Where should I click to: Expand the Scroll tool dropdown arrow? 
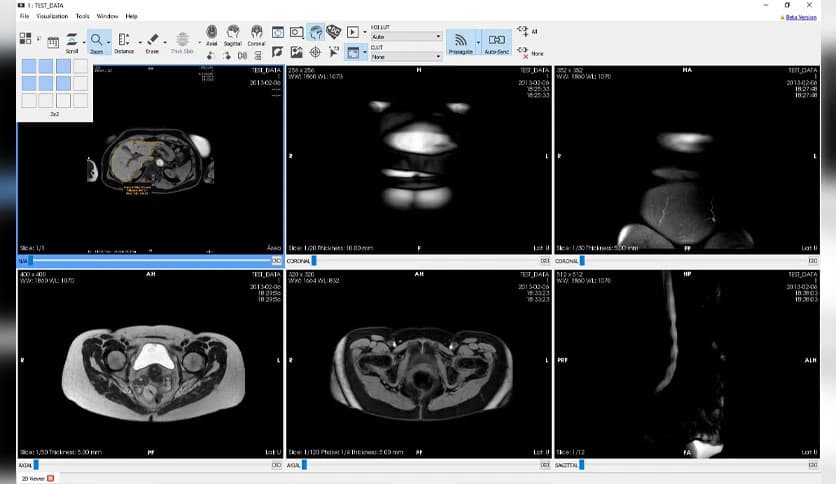[84, 43]
